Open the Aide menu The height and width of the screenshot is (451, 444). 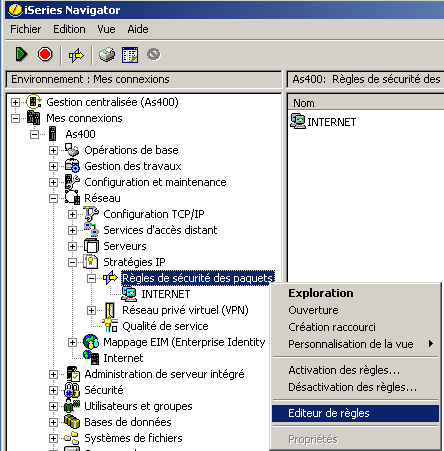click(x=138, y=29)
